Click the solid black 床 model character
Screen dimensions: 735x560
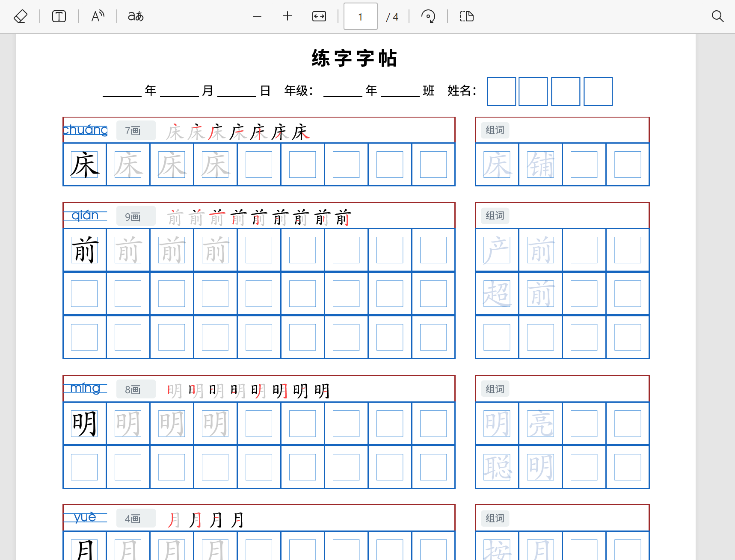pos(85,165)
